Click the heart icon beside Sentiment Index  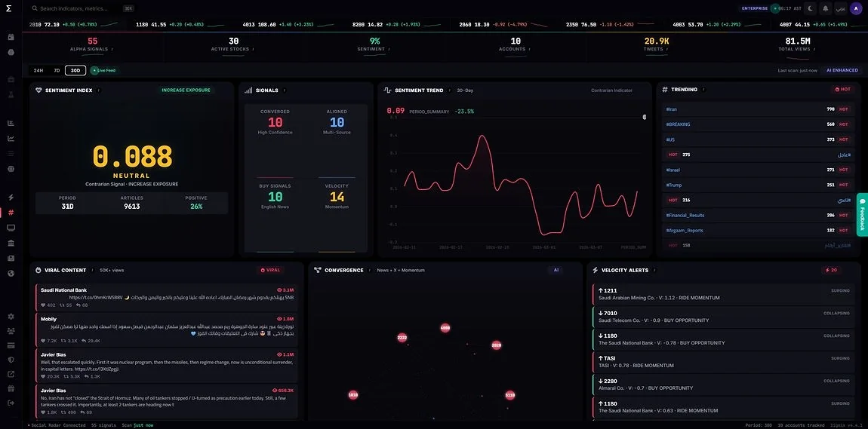point(38,90)
